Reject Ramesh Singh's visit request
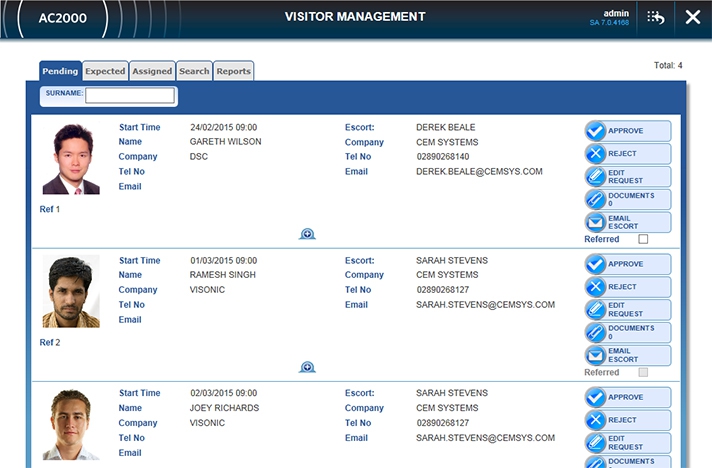Viewport: 712px width, 468px height. click(x=628, y=287)
